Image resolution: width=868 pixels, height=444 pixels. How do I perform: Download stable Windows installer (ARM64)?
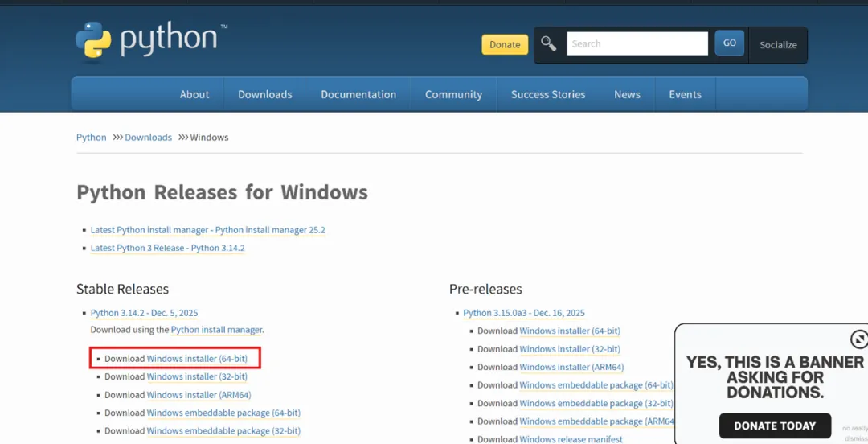(199, 395)
